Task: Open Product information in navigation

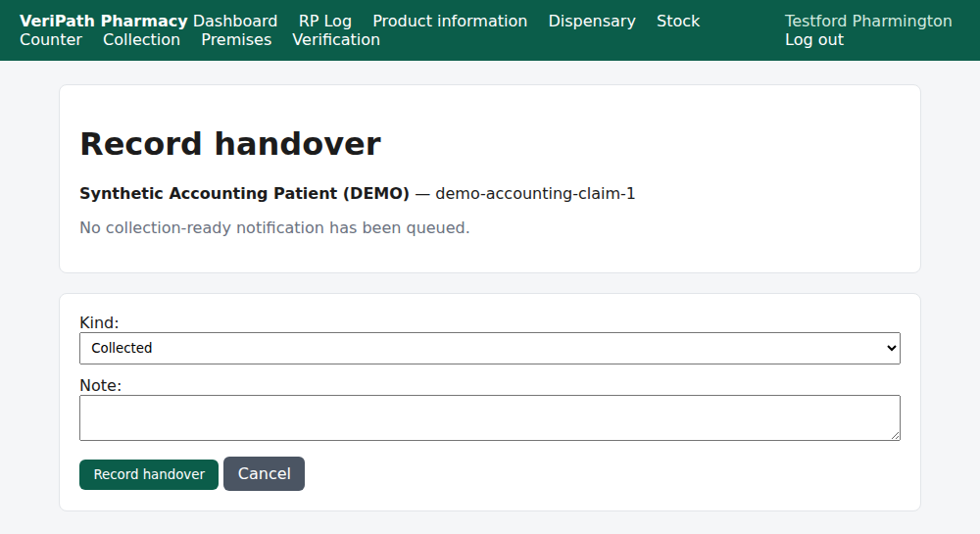Action: [450, 21]
